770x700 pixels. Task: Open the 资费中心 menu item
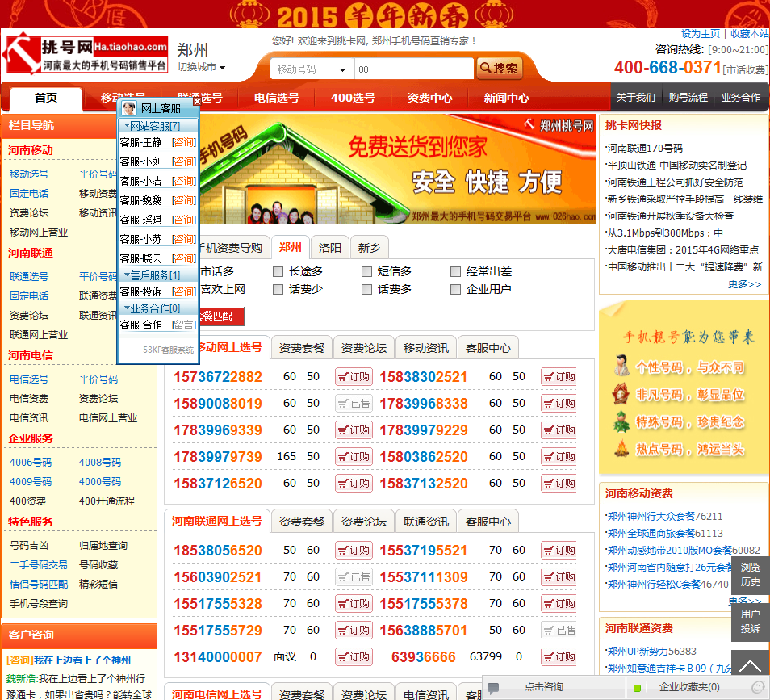point(429,98)
